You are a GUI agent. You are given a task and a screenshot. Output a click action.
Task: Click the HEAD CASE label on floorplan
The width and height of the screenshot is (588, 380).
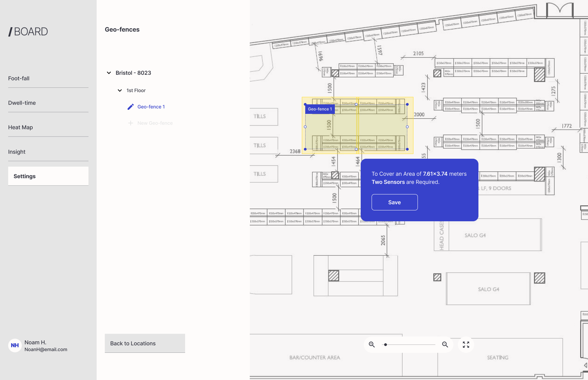(x=442, y=236)
